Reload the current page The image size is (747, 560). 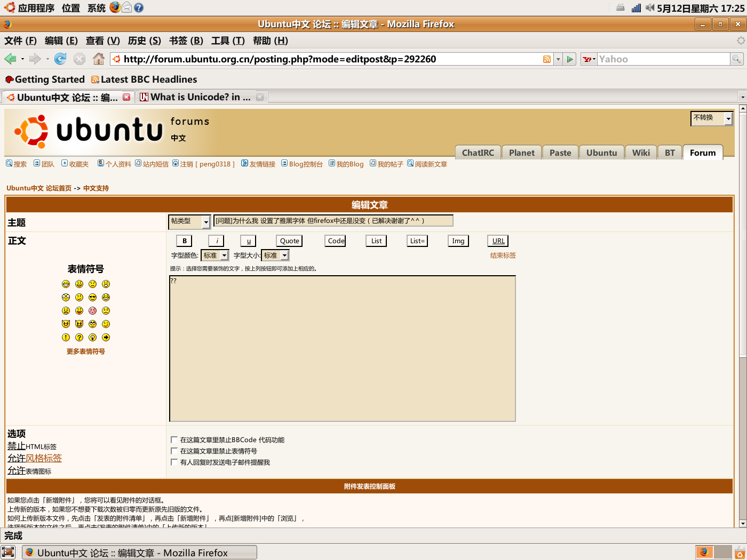click(x=60, y=59)
